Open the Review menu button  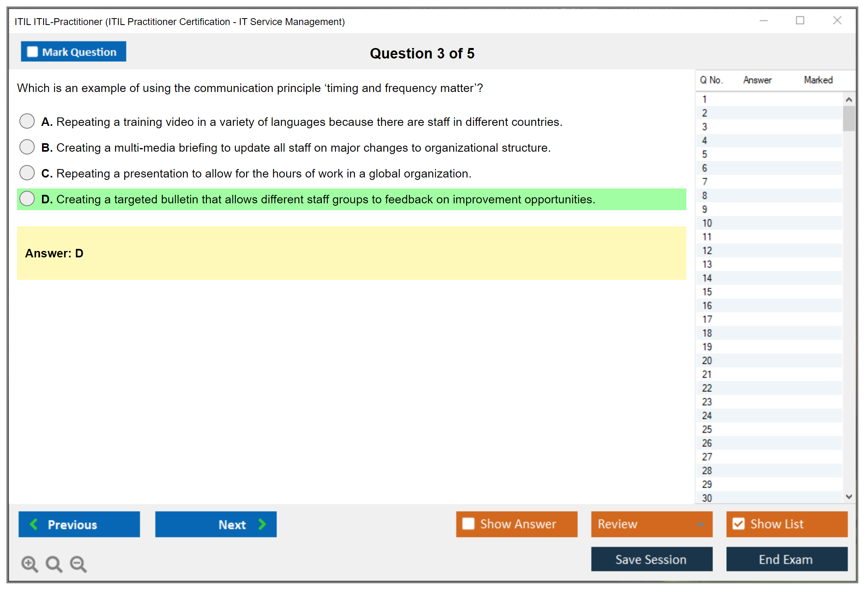click(638, 524)
